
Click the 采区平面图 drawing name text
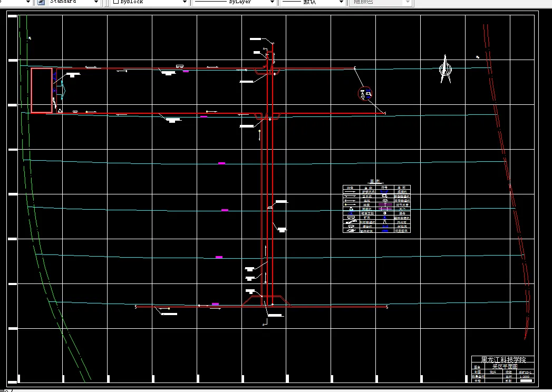pos(505,366)
